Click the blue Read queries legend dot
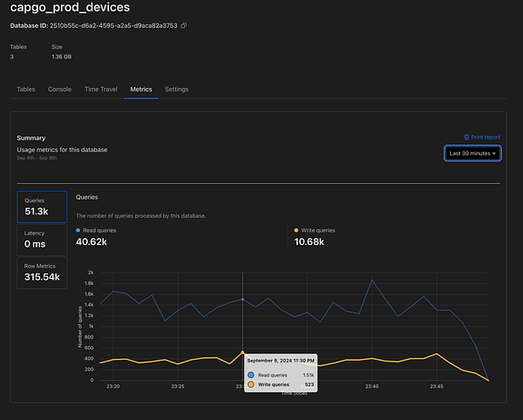 [x=78, y=230]
